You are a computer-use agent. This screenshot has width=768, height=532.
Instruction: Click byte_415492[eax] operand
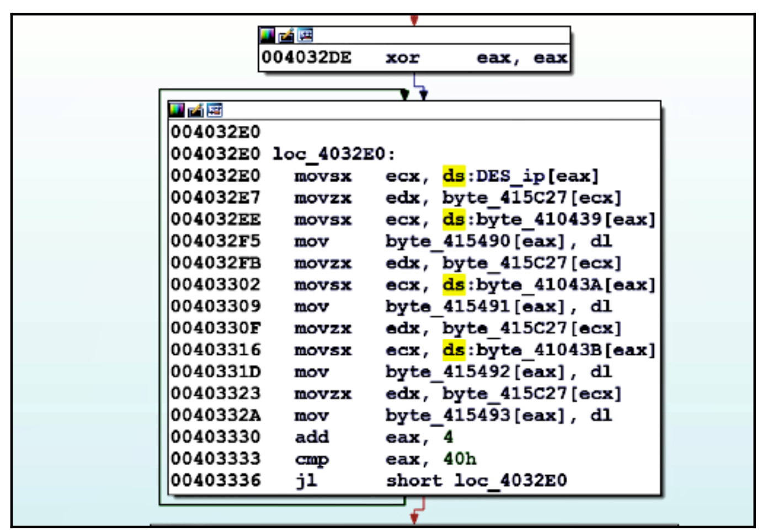[x=476, y=372]
